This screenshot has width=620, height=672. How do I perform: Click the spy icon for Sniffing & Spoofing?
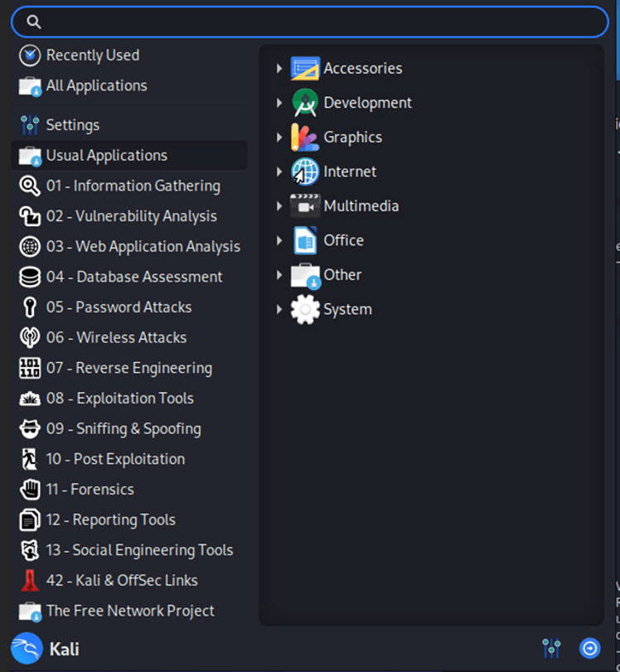pyautogui.click(x=30, y=429)
